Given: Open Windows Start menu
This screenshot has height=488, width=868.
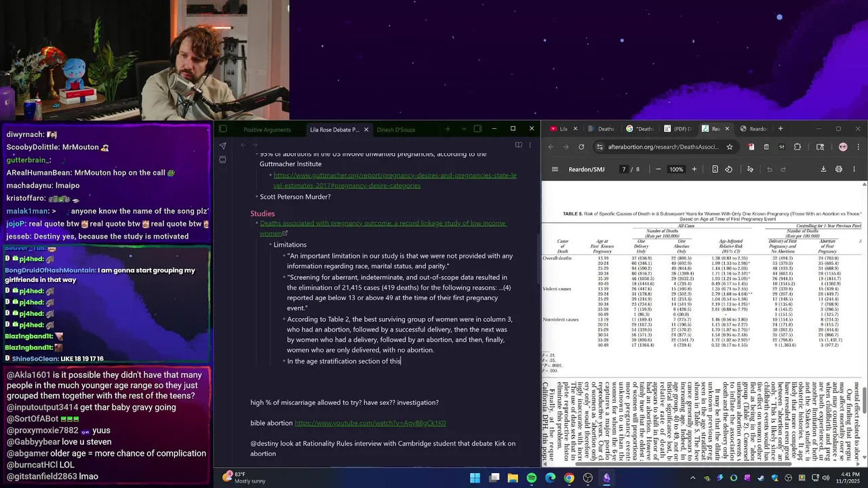Looking at the screenshot, I should 475,478.
